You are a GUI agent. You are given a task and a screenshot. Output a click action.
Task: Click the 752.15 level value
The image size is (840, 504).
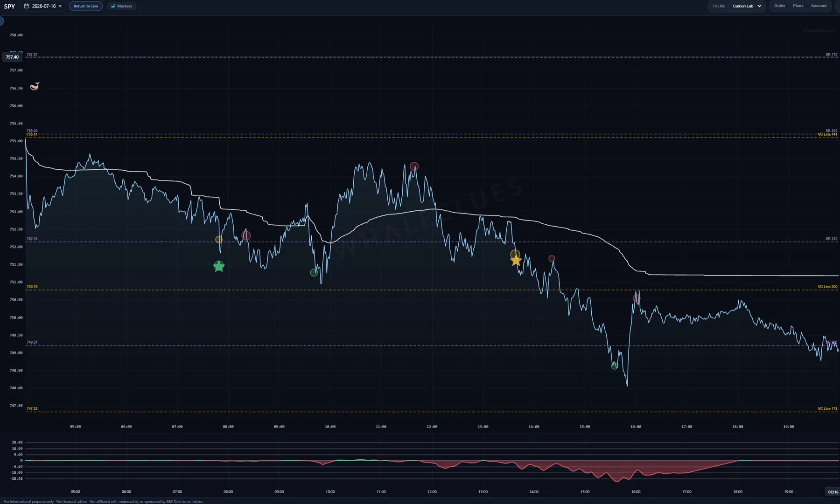click(32, 239)
